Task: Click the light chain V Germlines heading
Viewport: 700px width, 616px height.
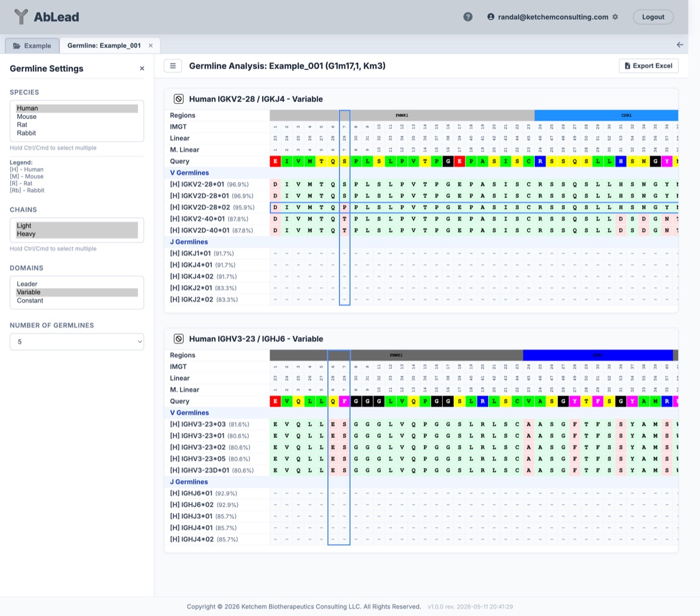Action: tap(190, 173)
